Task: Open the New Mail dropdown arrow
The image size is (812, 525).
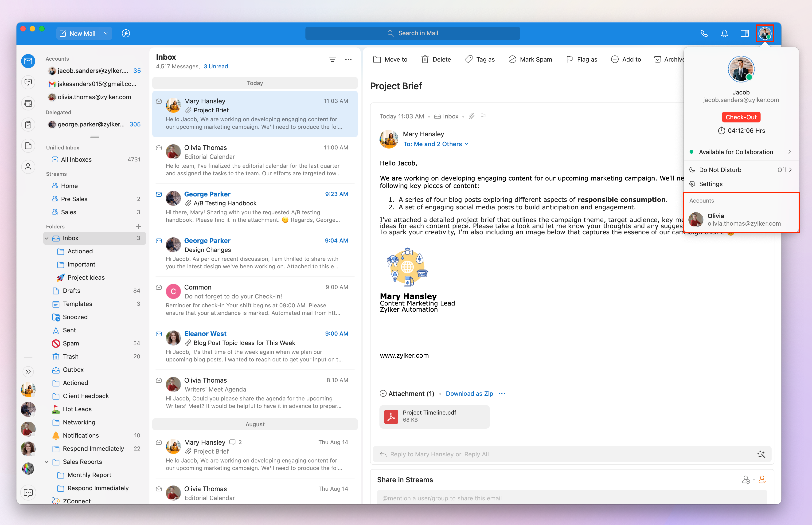Action: point(106,33)
